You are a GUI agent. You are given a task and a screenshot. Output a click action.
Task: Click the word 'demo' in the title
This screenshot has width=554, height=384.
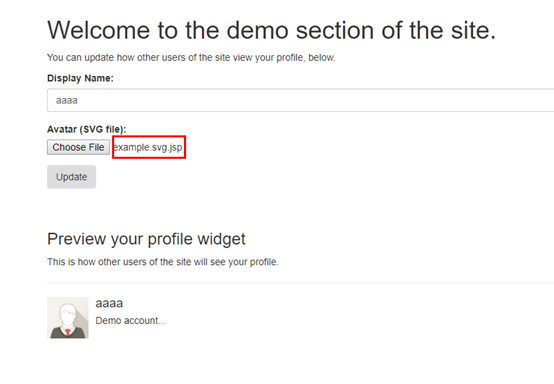pyautogui.click(x=257, y=30)
